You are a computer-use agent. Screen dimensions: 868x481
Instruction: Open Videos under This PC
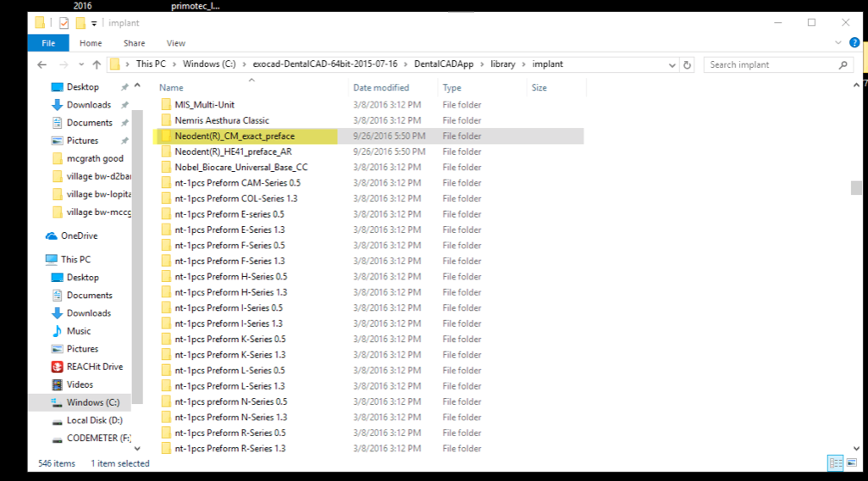(80, 384)
